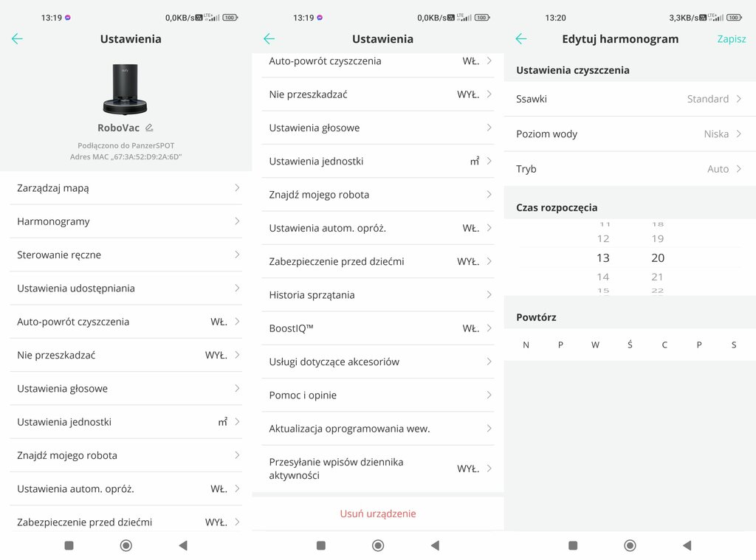The image size is (756, 560).
Task: Tap Android home button on right screen
Action: 630,545
